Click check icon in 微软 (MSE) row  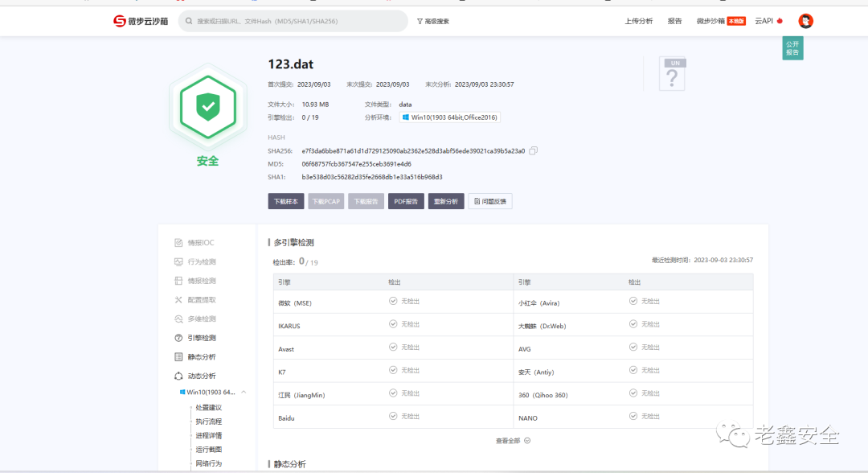coord(393,301)
